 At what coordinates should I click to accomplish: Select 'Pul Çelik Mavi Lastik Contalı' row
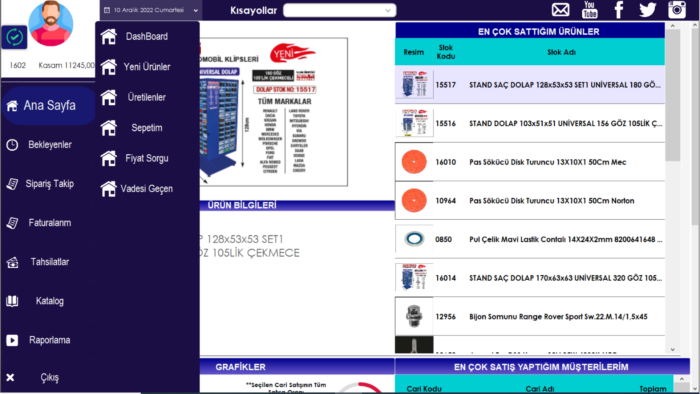530,239
